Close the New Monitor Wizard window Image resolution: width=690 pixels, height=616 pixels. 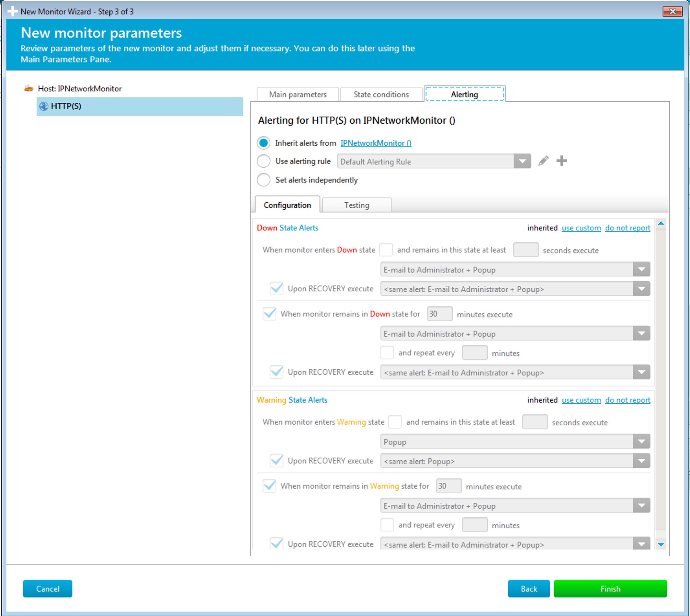tap(672, 11)
